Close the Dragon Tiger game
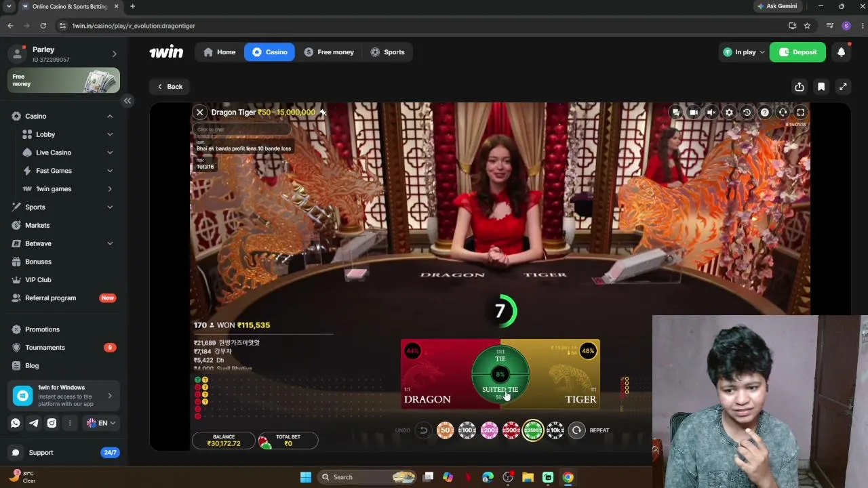868x488 pixels. coord(200,113)
